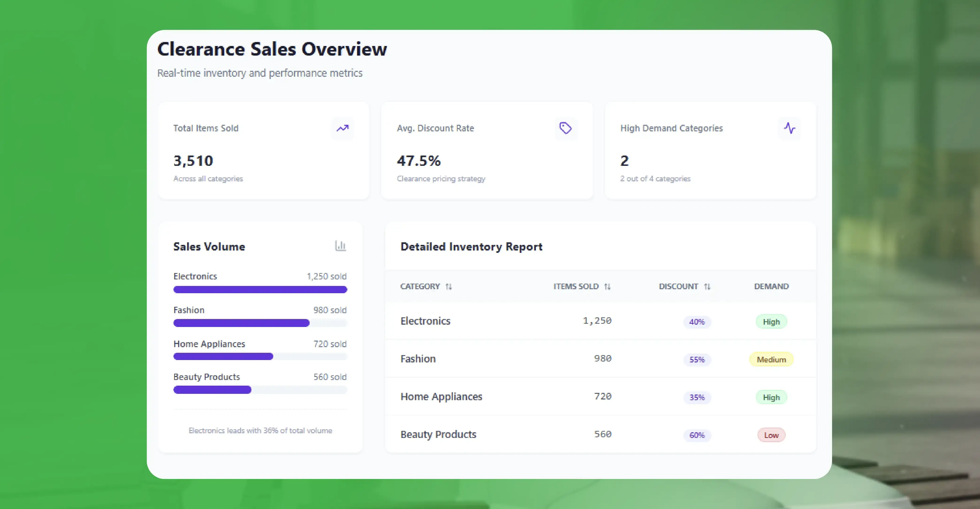Sort table by the ITEMS SOLD header
The height and width of the screenshot is (509, 980).
point(576,286)
